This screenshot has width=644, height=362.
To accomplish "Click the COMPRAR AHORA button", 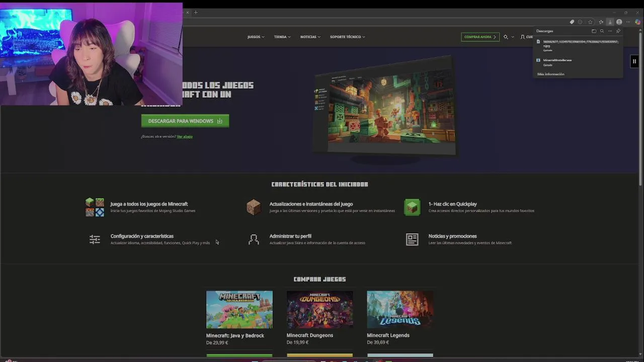I will 480,37.
